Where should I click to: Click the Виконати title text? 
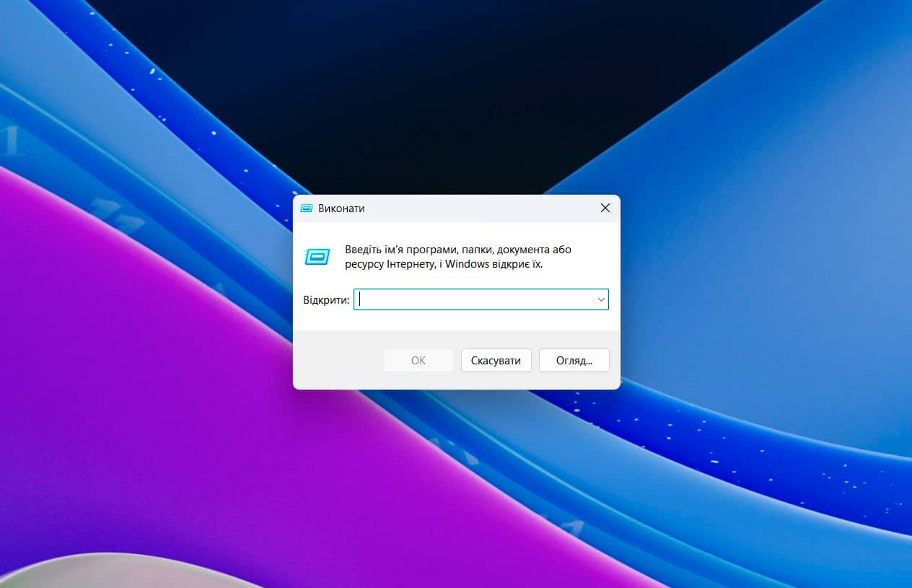pos(341,209)
